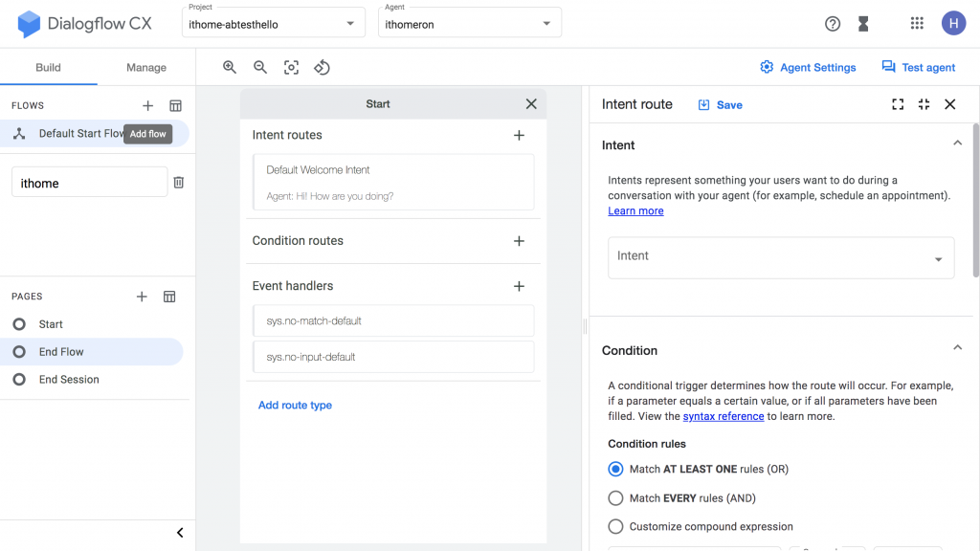Expand Intent route panel to fullscreen
This screenshot has height=551, width=980.
point(898,104)
